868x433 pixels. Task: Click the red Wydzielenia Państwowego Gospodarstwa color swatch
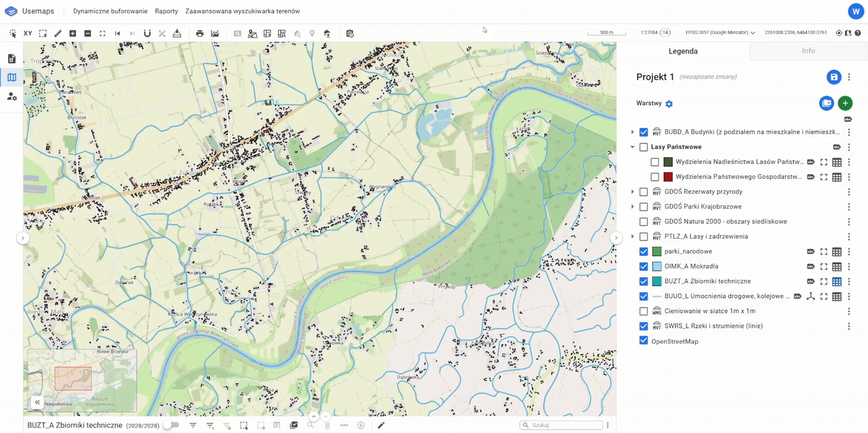click(668, 177)
